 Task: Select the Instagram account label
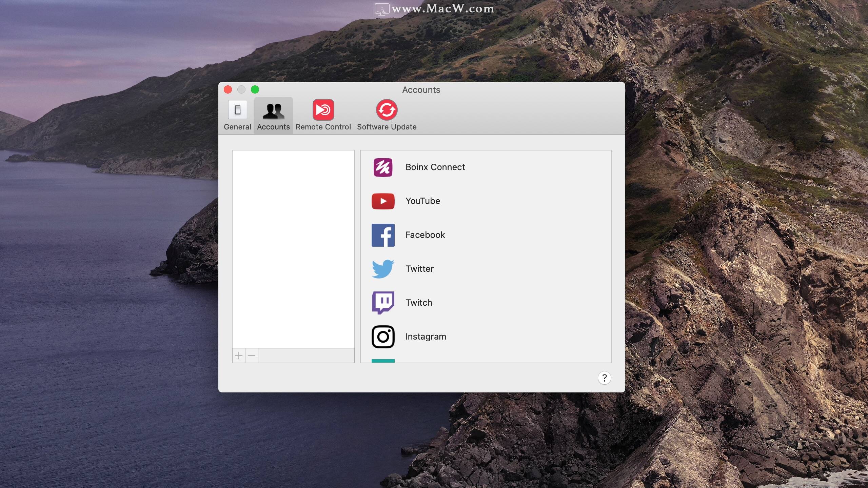pyautogui.click(x=426, y=337)
